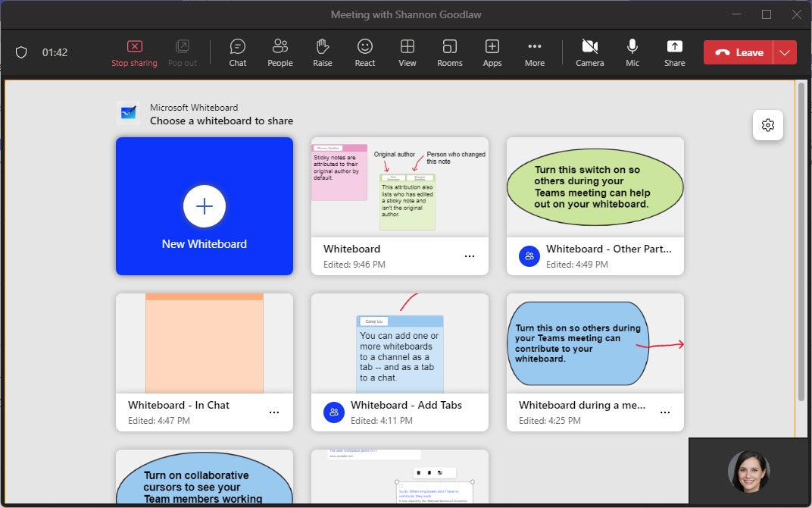Click the whiteboard list vertical scrollbar

click(x=801, y=241)
